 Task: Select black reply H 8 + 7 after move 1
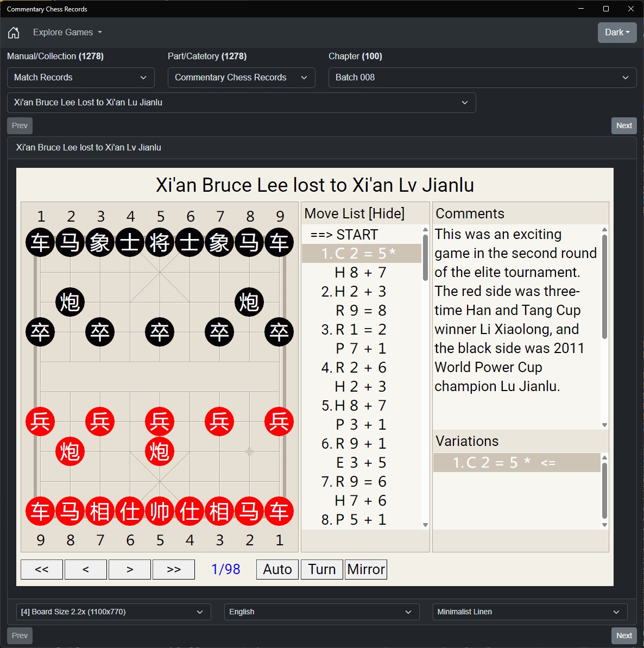click(x=362, y=272)
